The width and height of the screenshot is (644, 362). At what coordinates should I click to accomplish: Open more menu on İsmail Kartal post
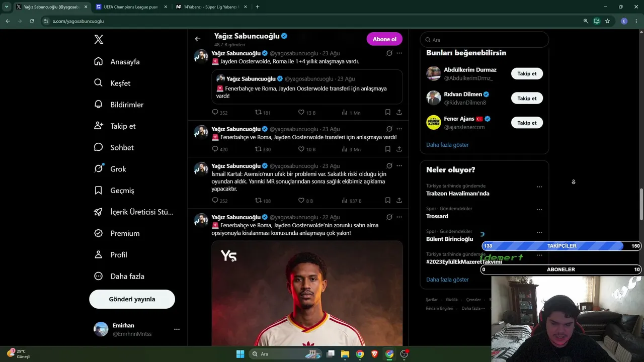(399, 166)
